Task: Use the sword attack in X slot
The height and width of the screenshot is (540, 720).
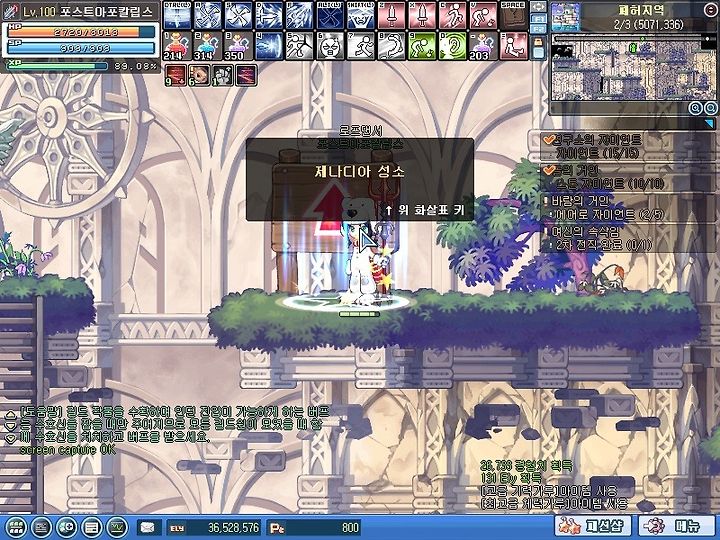Action: tap(422, 15)
